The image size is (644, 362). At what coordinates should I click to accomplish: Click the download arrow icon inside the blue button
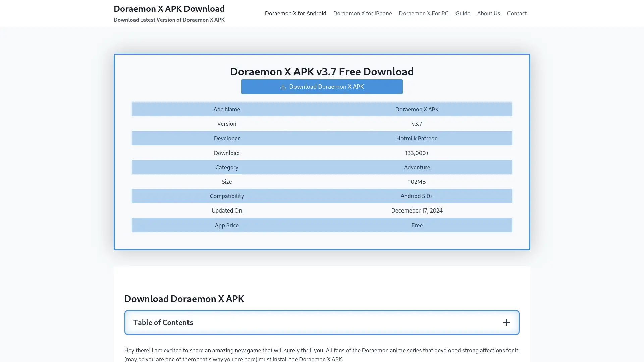[x=282, y=87]
